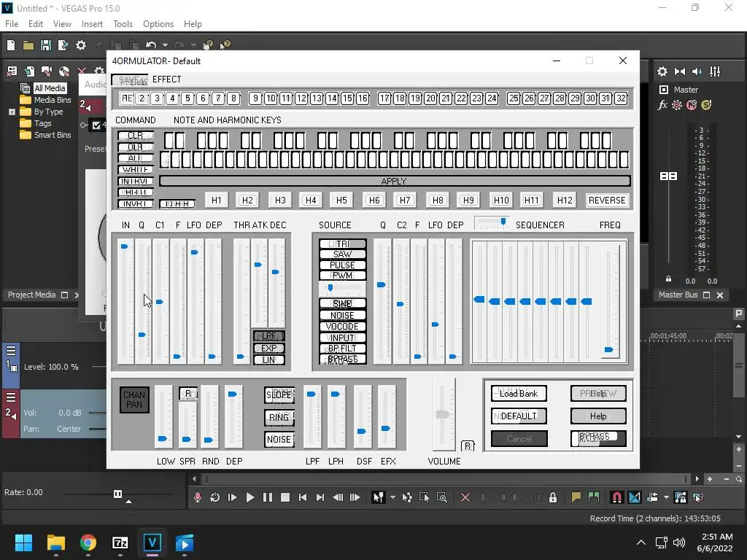Click the playback Rate slider handle
The width and height of the screenshot is (747, 560).
(117, 494)
